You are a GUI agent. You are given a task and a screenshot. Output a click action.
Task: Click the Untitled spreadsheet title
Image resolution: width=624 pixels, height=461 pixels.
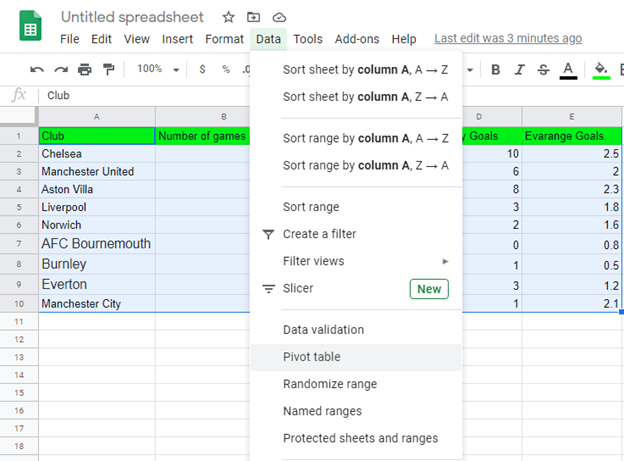click(x=132, y=17)
